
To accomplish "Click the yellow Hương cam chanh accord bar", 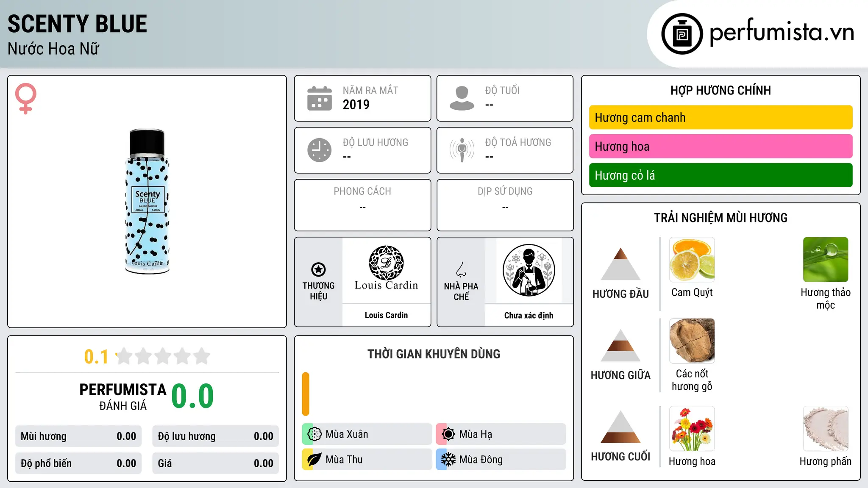I will (x=721, y=117).
